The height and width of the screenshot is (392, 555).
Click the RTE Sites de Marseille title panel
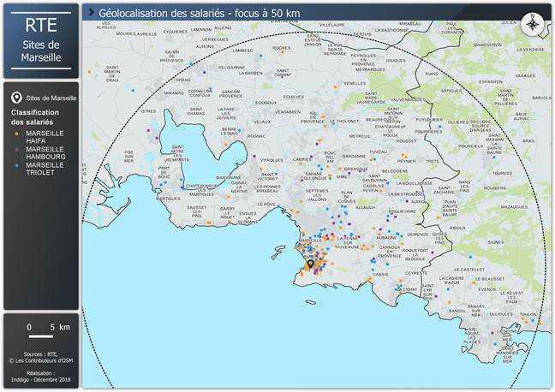click(x=40, y=40)
